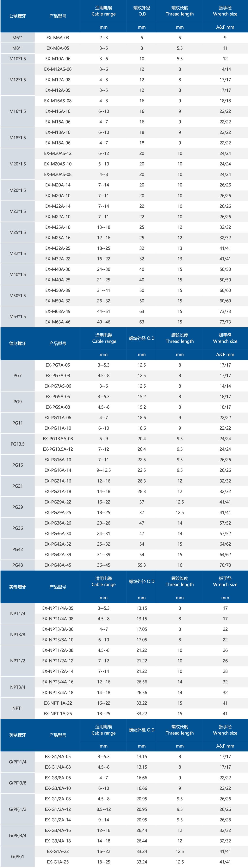Viewport: 248px width, 868px height.
Task: Select the 公制螺牙 header cell
Action: [x=18, y=16]
